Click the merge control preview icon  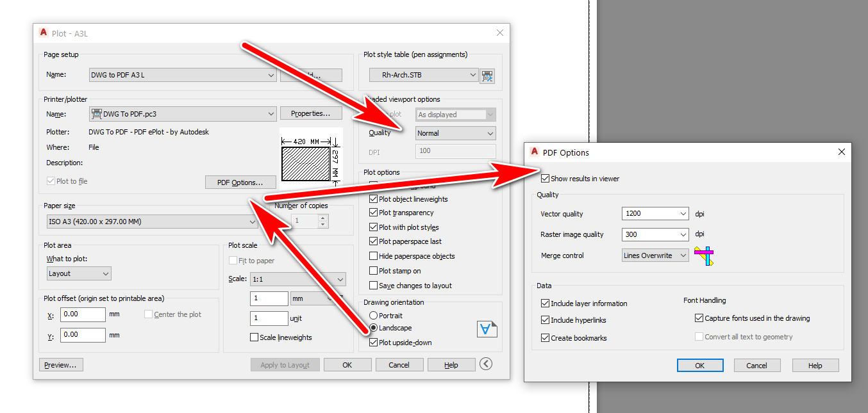point(704,255)
